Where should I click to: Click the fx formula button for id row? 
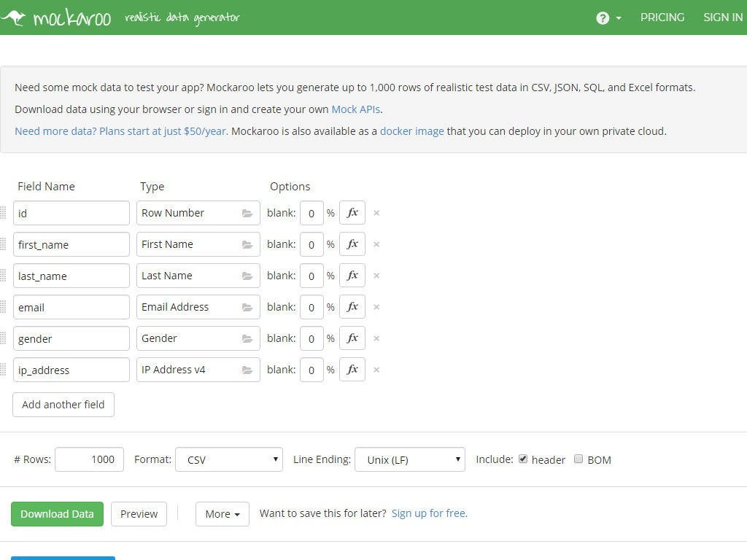click(352, 213)
